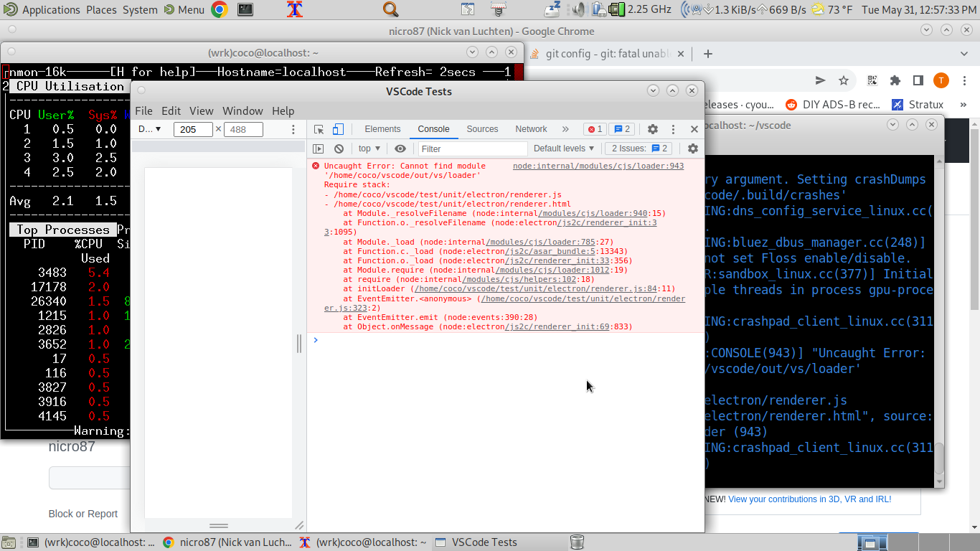This screenshot has height=551, width=980.
Task: Open the Default levels dropdown
Action: (x=564, y=149)
